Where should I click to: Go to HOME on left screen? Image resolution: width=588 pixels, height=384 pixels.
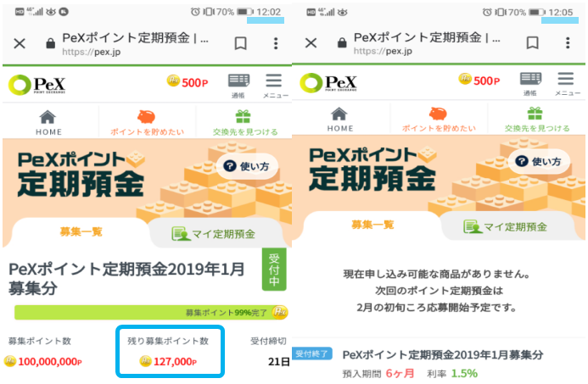point(48,123)
